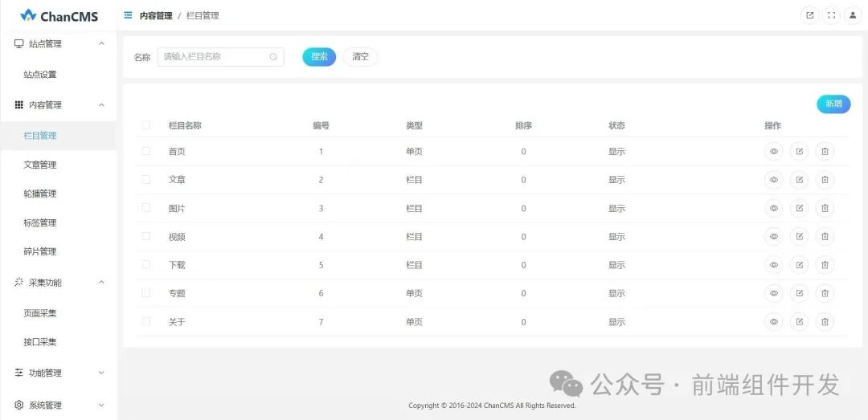Click edit icon for 关于 row
Image resolution: width=868 pixels, height=420 pixels.
[800, 321]
